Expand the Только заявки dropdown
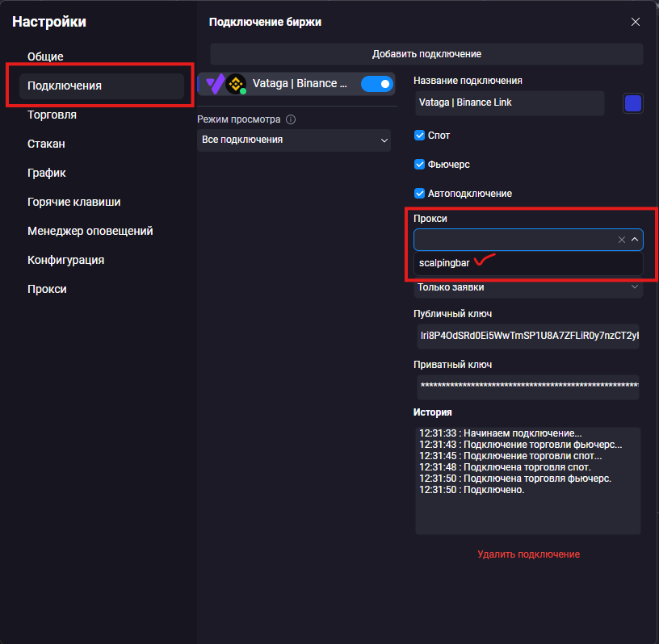 click(528, 287)
